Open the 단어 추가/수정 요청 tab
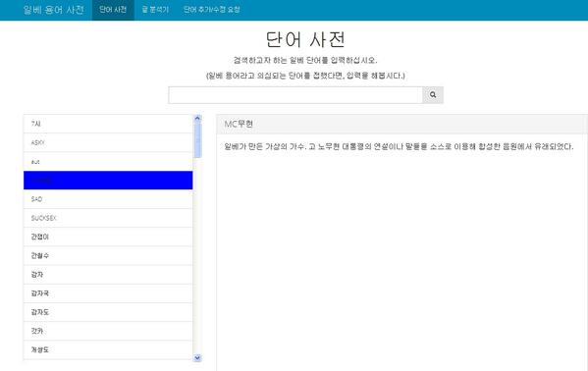Viewport: 588px width, 371px height. click(x=211, y=10)
